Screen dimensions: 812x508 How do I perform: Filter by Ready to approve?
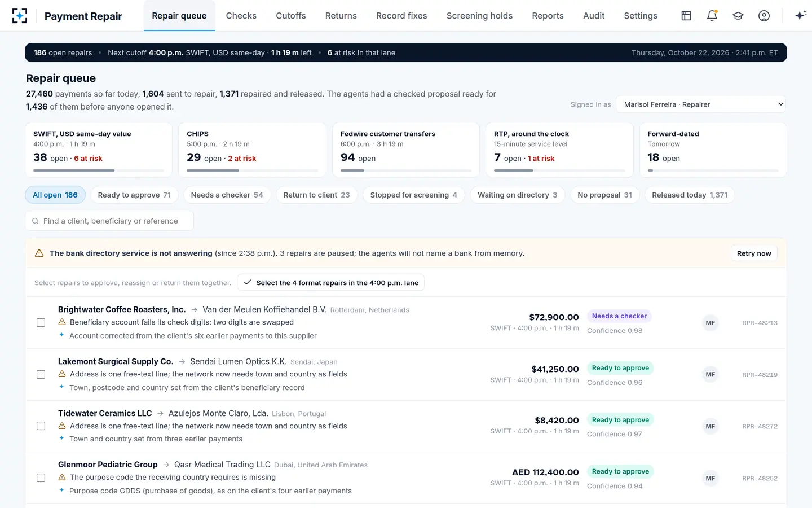click(x=134, y=195)
